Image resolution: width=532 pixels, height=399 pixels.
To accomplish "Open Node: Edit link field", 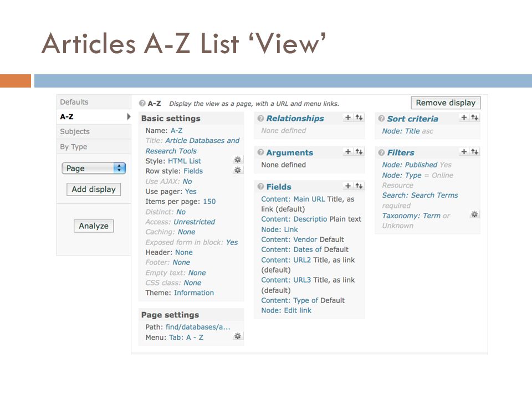I will 287,310.
